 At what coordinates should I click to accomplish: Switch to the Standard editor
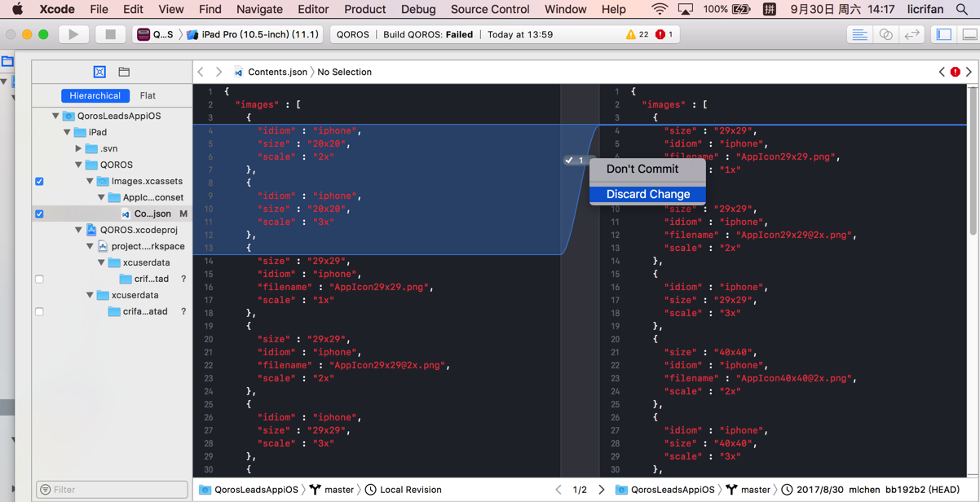point(859,35)
